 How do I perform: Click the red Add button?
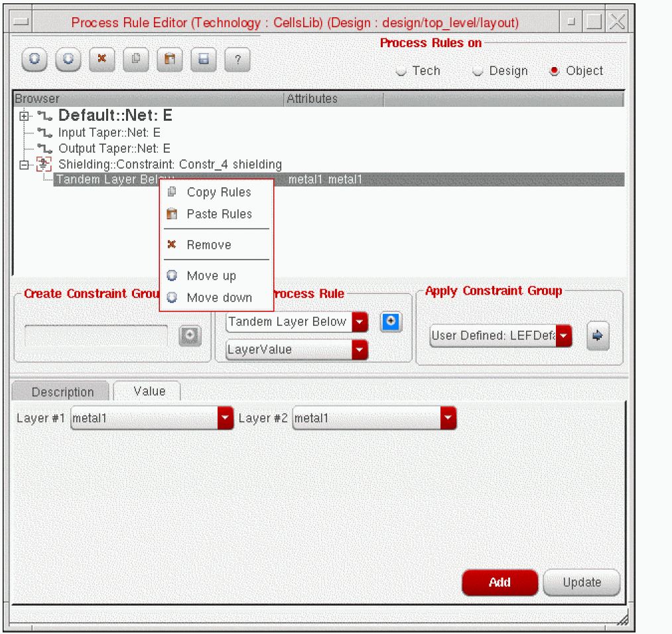click(x=500, y=582)
